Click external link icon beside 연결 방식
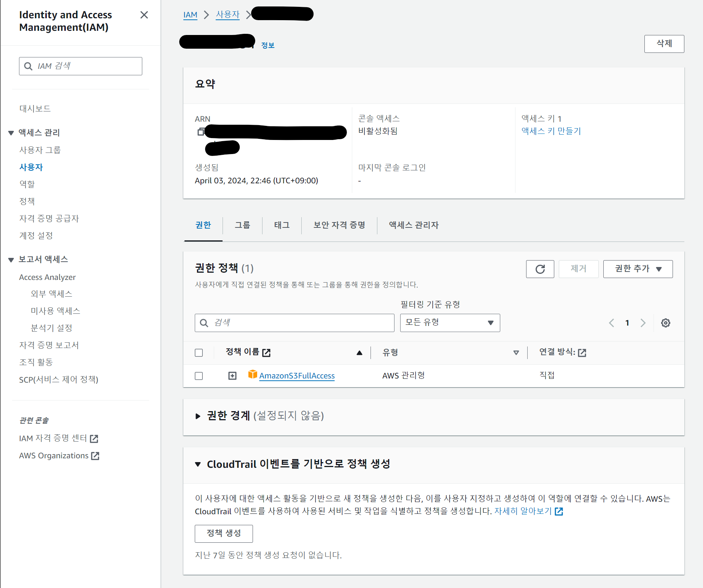Image resolution: width=703 pixels, height=588 pixels. 582,353
